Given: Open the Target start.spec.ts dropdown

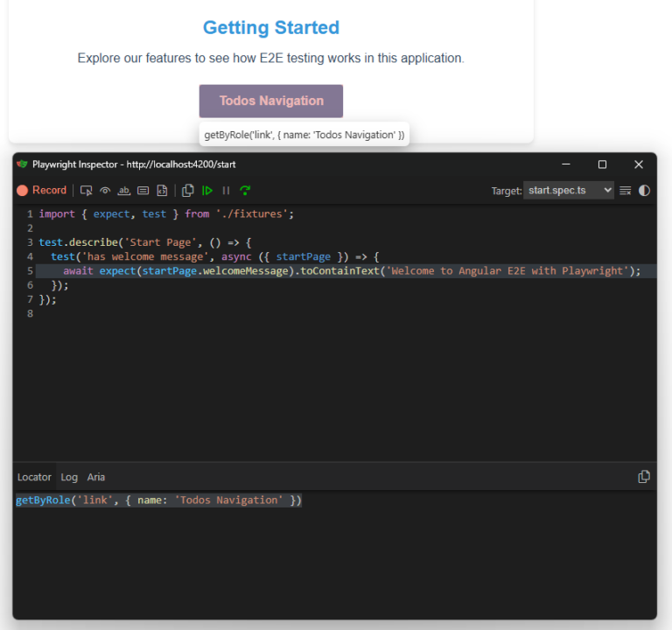Looking at the screenshot, I should pyautogui.click(x=568, y=190).
